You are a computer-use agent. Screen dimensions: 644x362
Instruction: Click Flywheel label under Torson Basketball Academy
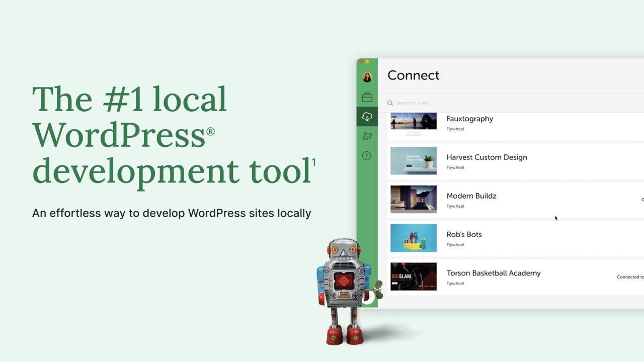tap(455, 284)
